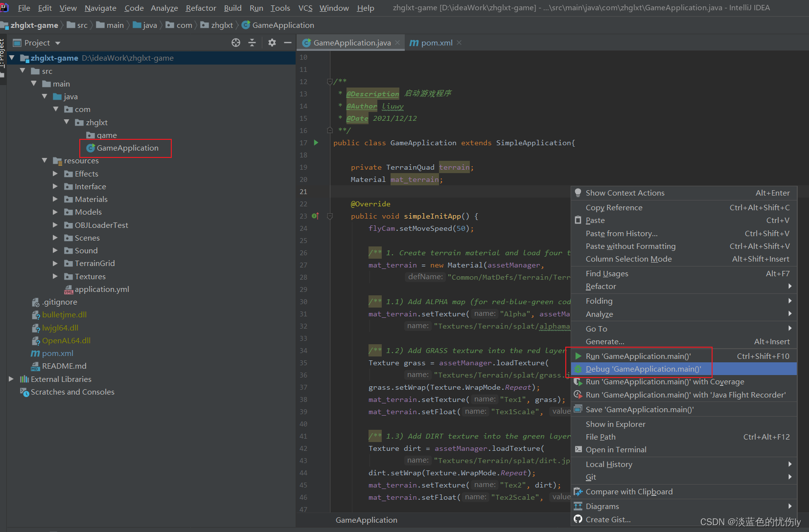Click the External Libraries icon
Screen dimensions: 809x532
click(24, 379)
